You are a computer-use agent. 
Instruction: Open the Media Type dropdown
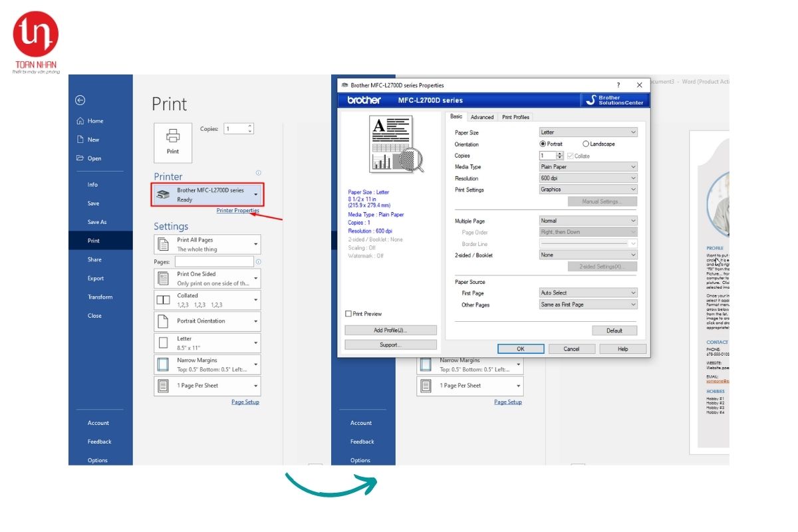[588, 167]
